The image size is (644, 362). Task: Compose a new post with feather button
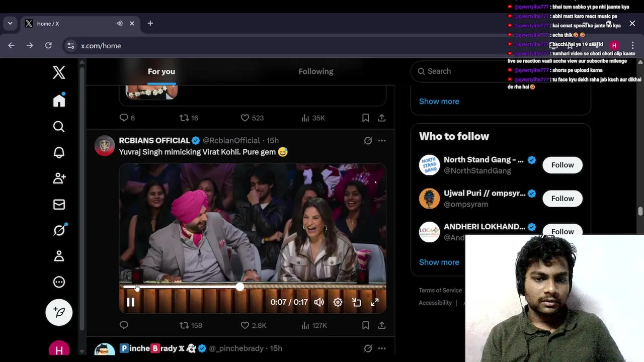[x=59, y=312]
